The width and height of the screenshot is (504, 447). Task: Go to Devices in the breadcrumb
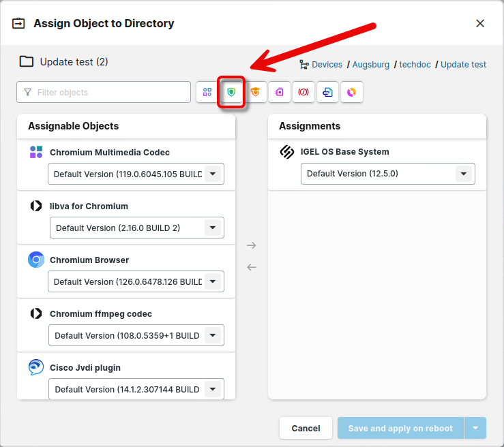point(327,65)
